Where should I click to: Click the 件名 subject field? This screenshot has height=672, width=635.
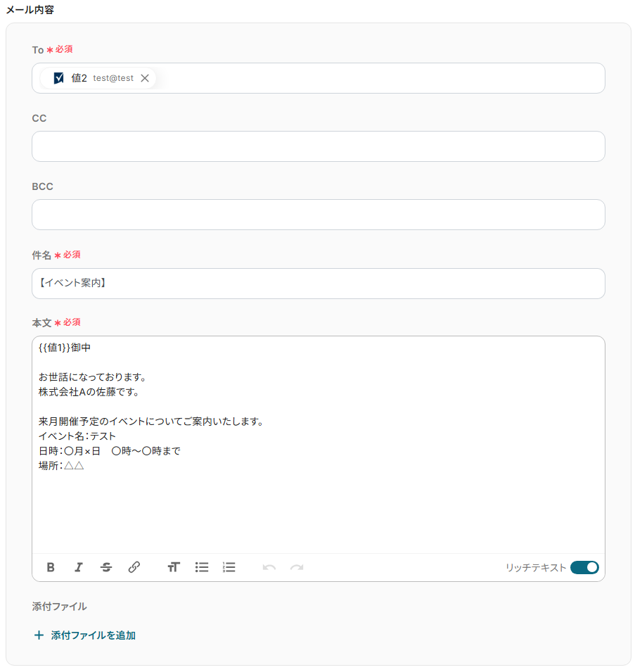[x=318, y=284]
